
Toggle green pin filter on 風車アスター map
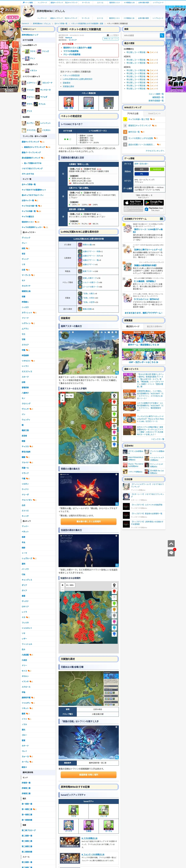114,414
